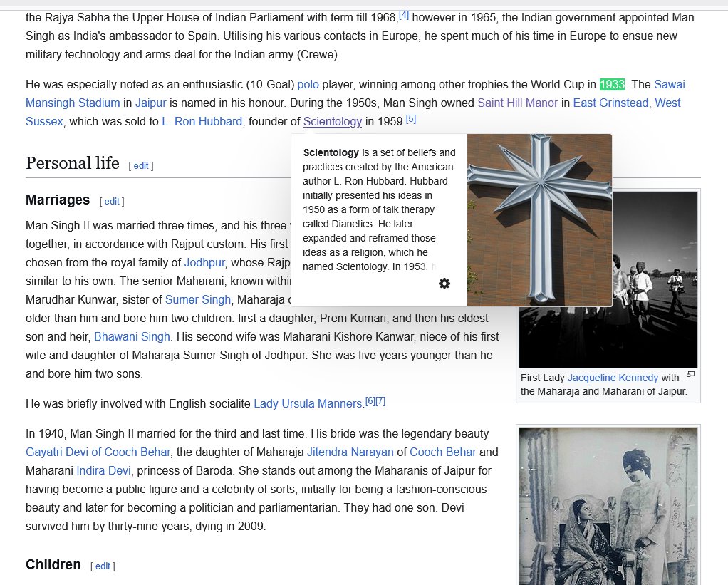Follow the polo link

click(x=308, y=85)
